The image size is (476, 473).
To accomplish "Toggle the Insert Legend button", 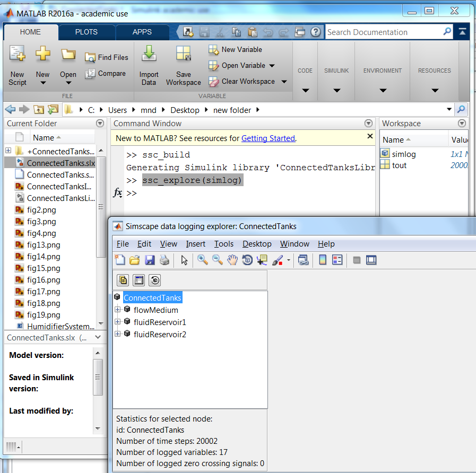I will 337,260.
